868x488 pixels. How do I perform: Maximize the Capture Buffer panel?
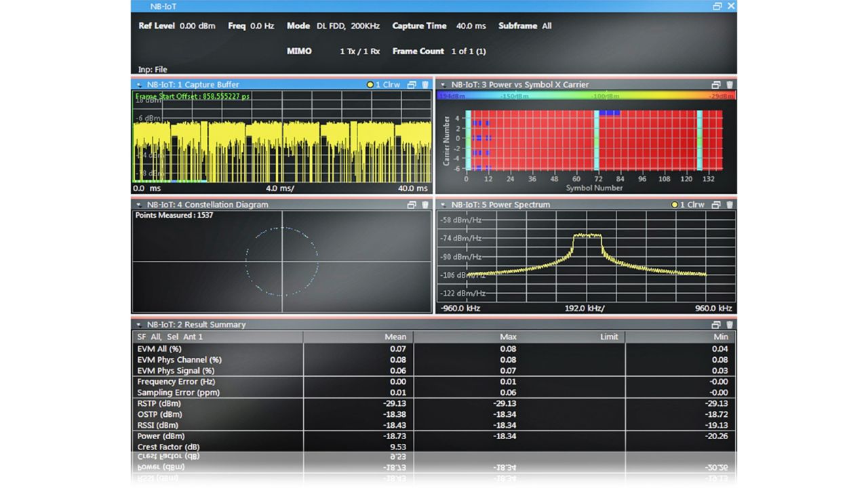click(x=412, y=85)
